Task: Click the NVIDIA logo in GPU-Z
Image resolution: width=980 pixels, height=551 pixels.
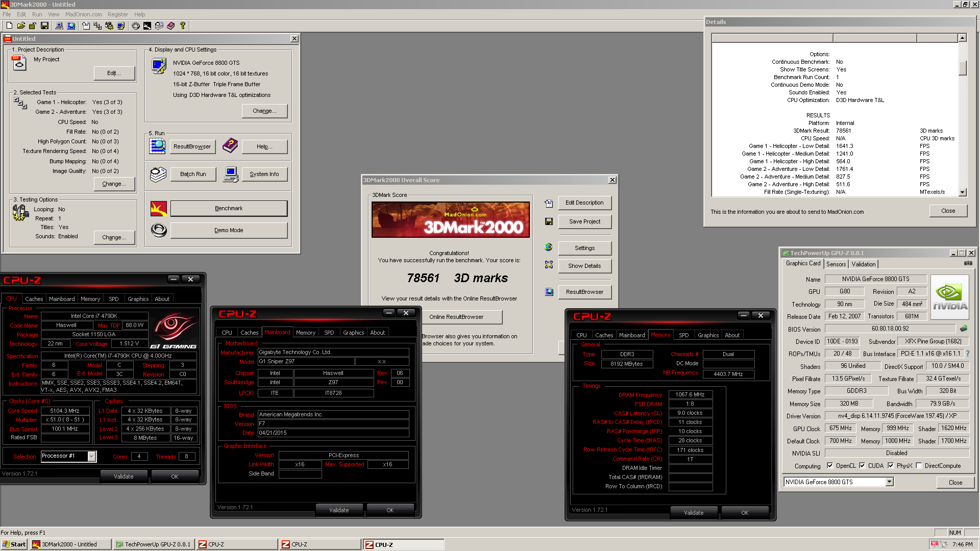Action: pyautogui.click(x=949, y=297)
